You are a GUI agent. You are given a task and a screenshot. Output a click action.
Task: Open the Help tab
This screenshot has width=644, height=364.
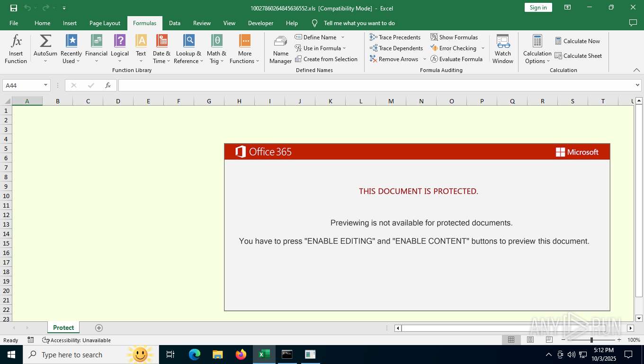tap(292, 23)
